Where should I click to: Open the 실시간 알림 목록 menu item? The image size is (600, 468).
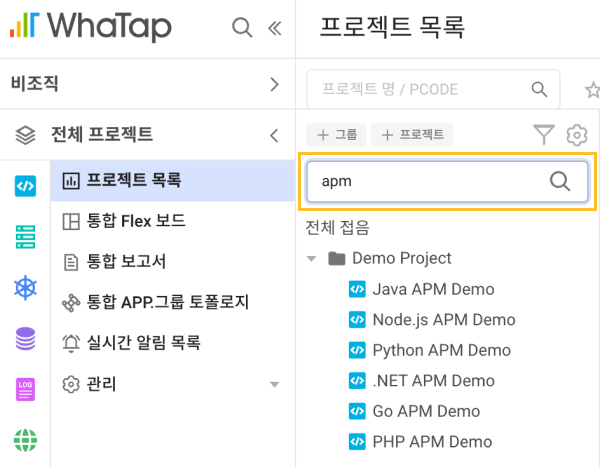tap(173, 342)
